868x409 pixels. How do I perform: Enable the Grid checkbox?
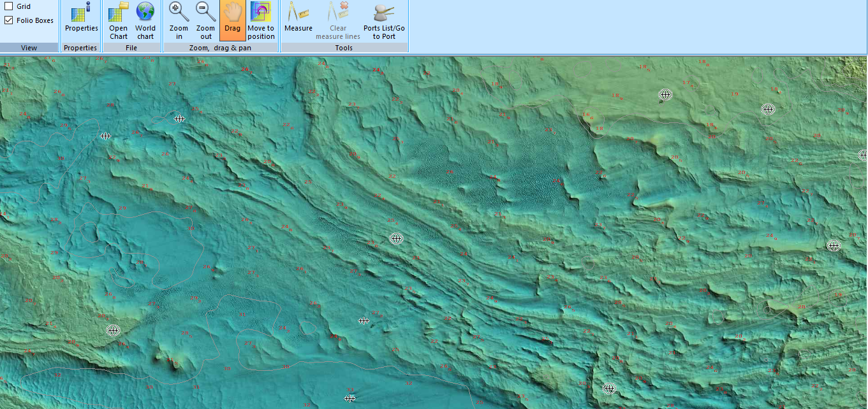(x=9, y=6)
